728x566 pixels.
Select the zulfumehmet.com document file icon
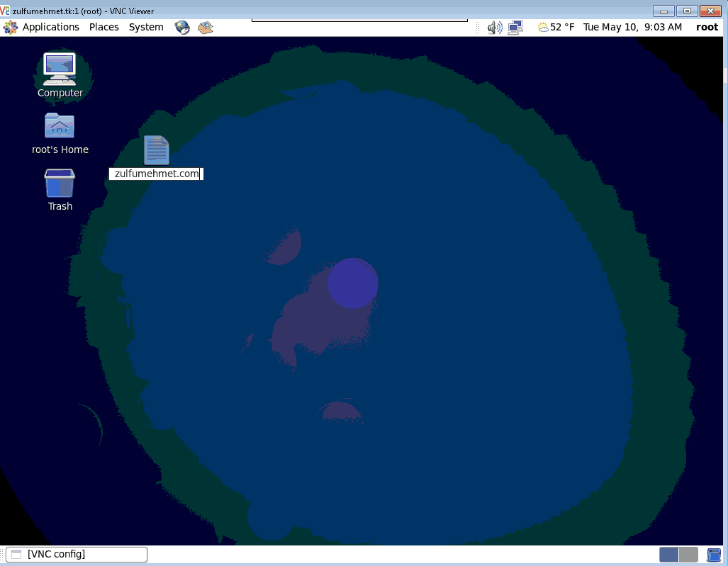tap(156, 150)
